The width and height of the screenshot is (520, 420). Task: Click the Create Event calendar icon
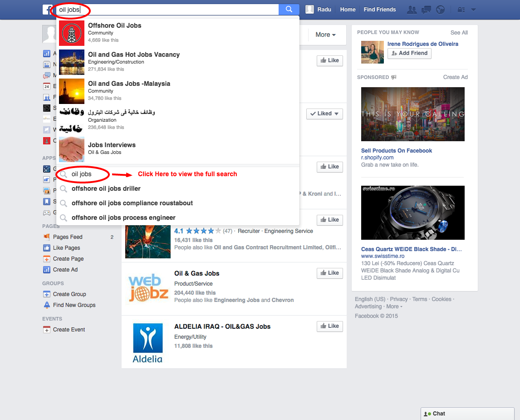point(47,330)
